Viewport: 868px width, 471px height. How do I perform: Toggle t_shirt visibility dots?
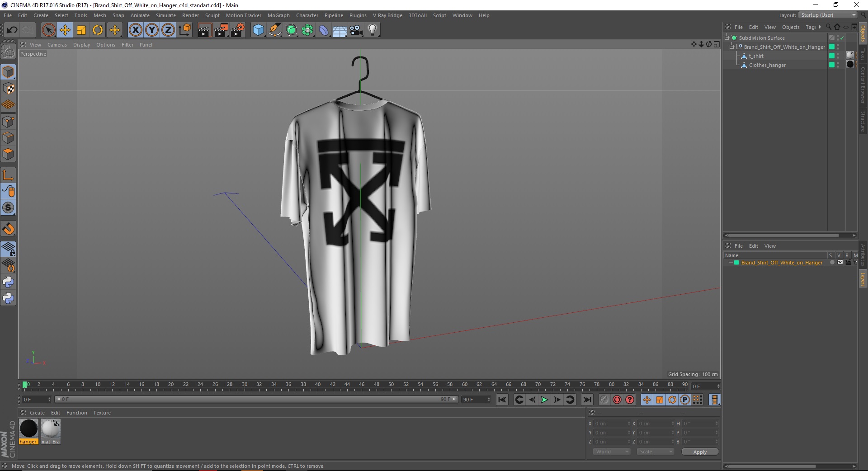point(838,56)
